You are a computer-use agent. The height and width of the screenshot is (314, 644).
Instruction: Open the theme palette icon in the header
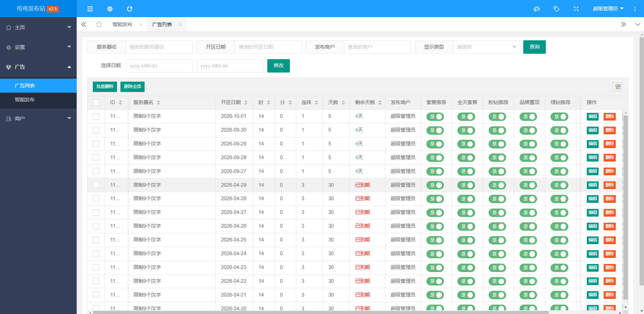click(x=537, y=9)
